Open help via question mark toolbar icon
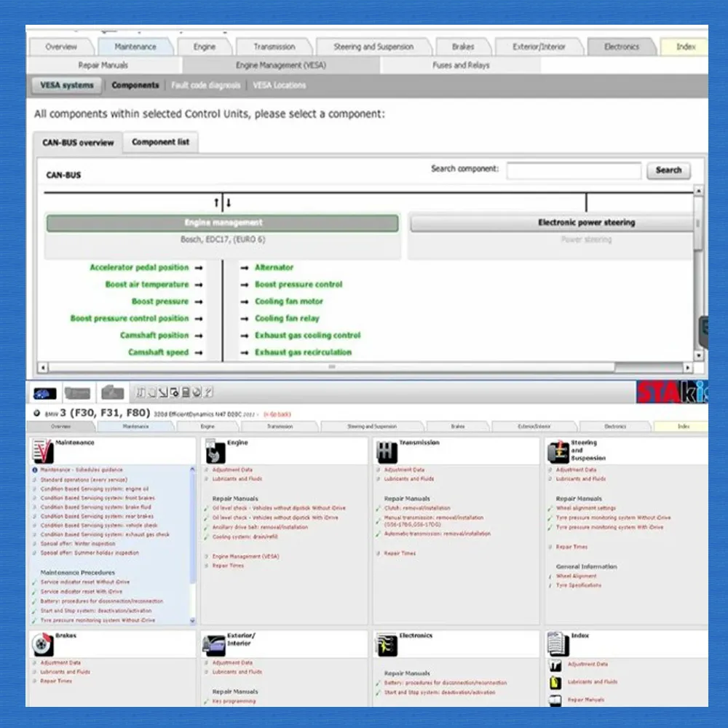The image size is (728, 728). coord(209,393)
